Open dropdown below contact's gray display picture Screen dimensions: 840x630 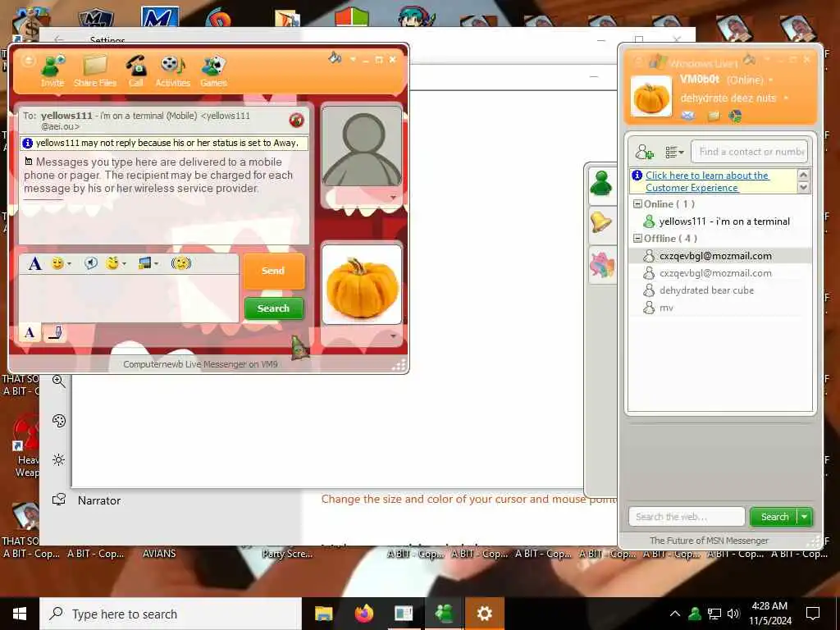point(393,198)
